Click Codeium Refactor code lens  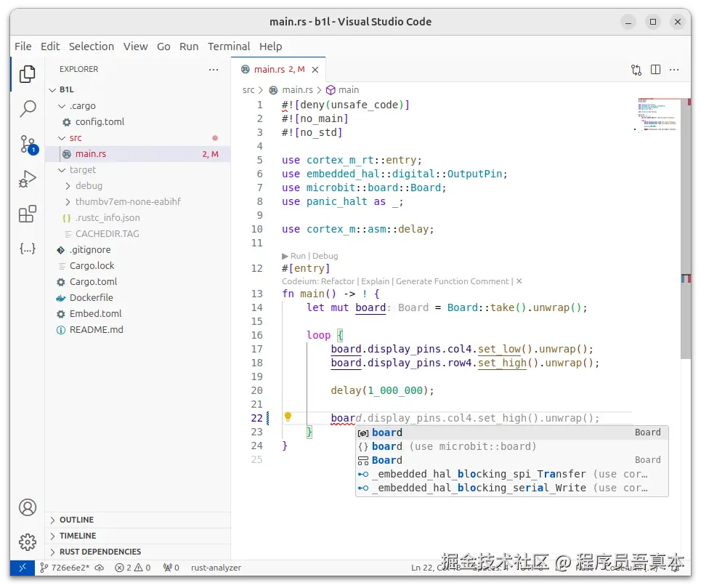[318, 281]
